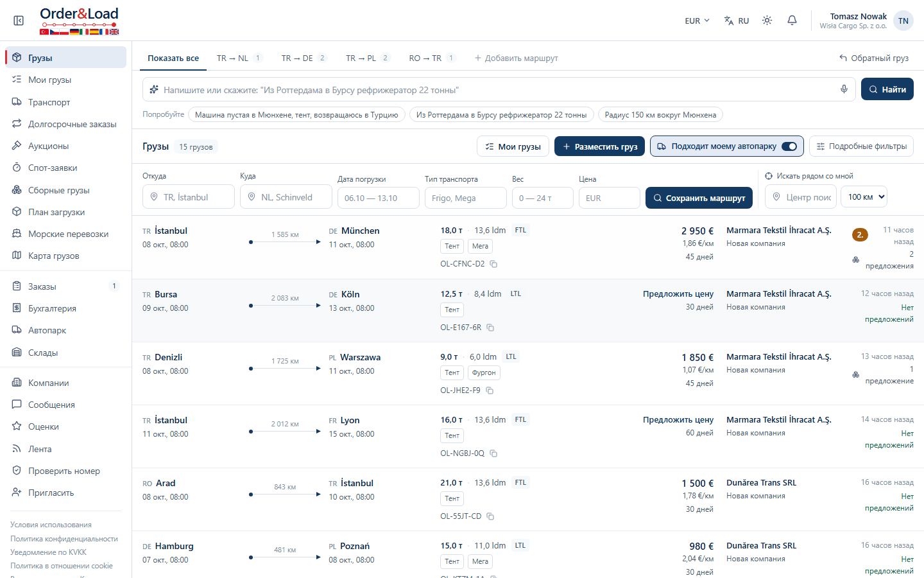Open Проверить номер in sidebar
Viewport: 924px width, 578px height.
tap(65, 471)
